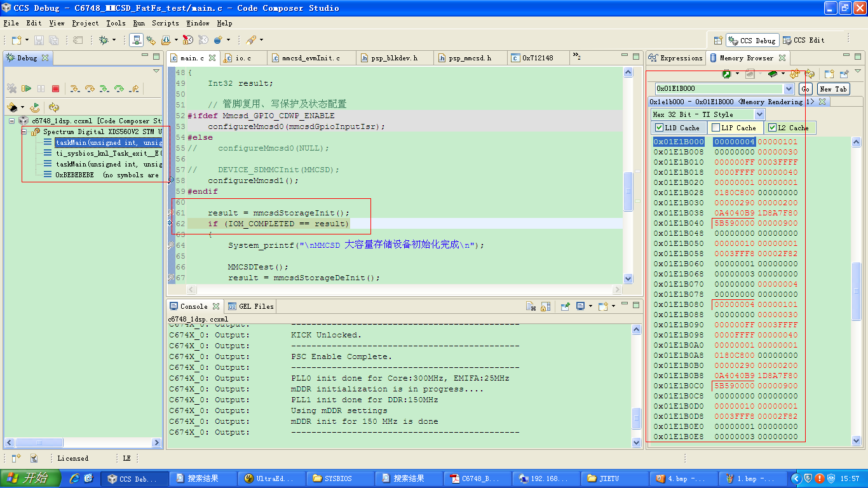Click the Clear Console icon
Screen dimensions: 868x488
click(531, 306)
